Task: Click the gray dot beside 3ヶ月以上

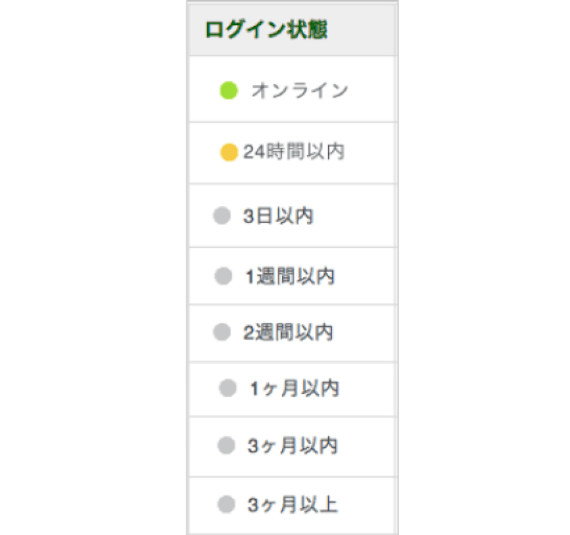Action: click(x=226, y=504)
